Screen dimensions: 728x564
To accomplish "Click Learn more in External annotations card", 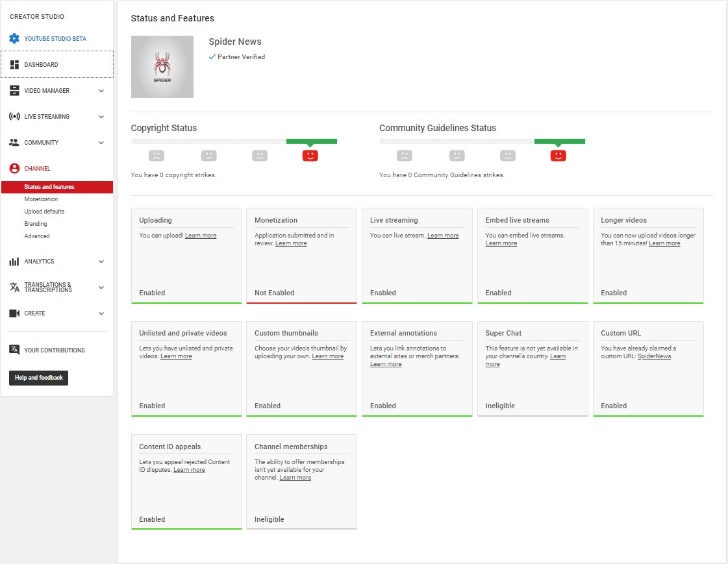I will (x=386, y=364).
